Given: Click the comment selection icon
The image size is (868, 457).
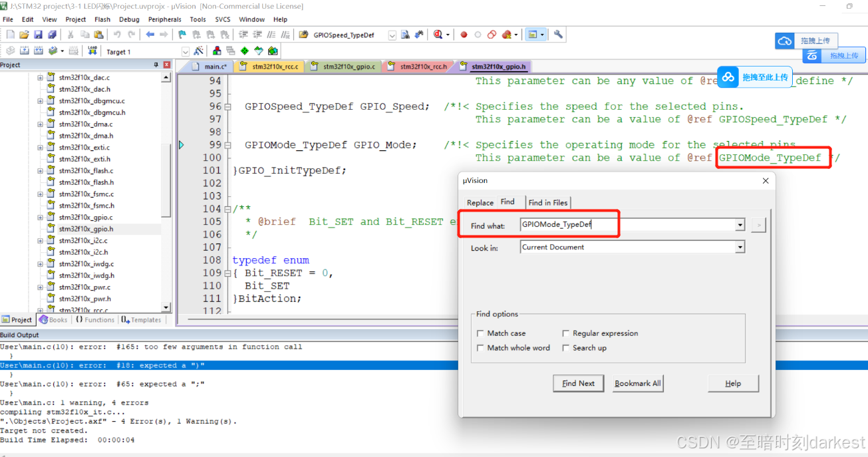Looking at the screenshot, I should [x=273, y=35].
